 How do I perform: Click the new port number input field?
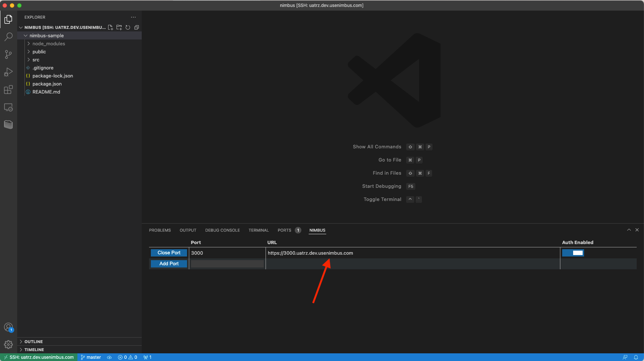coord(227,264)
